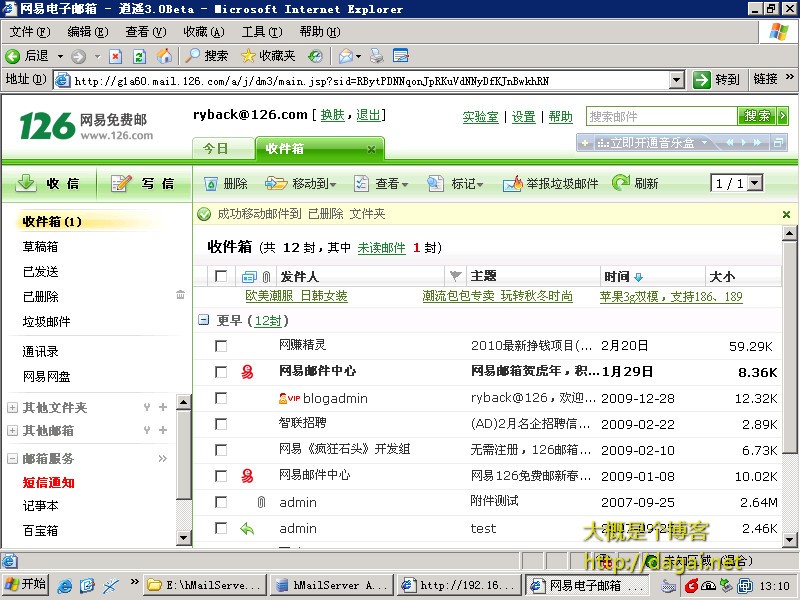Check the box for 网赚精灵 email
This screenshot has height=600, width=800.
pos(221,345)
